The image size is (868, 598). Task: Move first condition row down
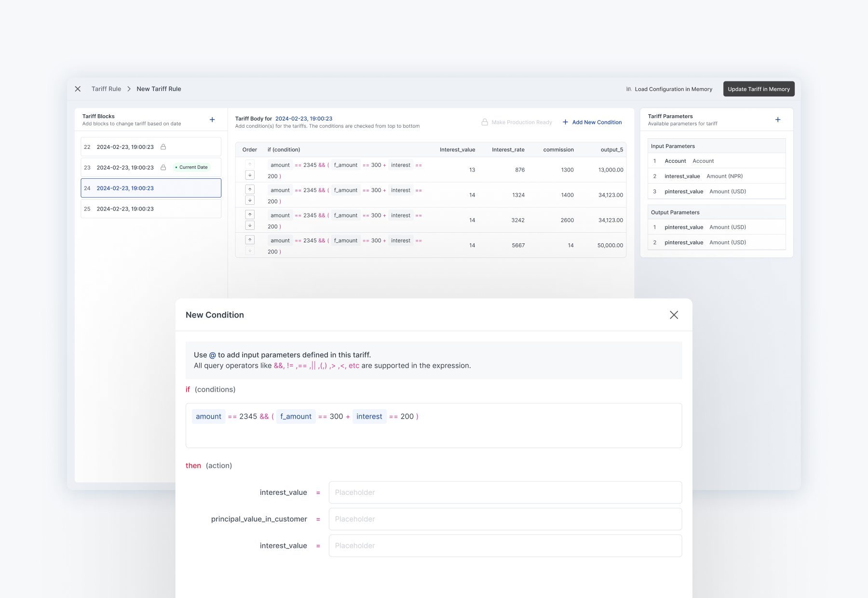pyautogui.click(x=250, y=175)
